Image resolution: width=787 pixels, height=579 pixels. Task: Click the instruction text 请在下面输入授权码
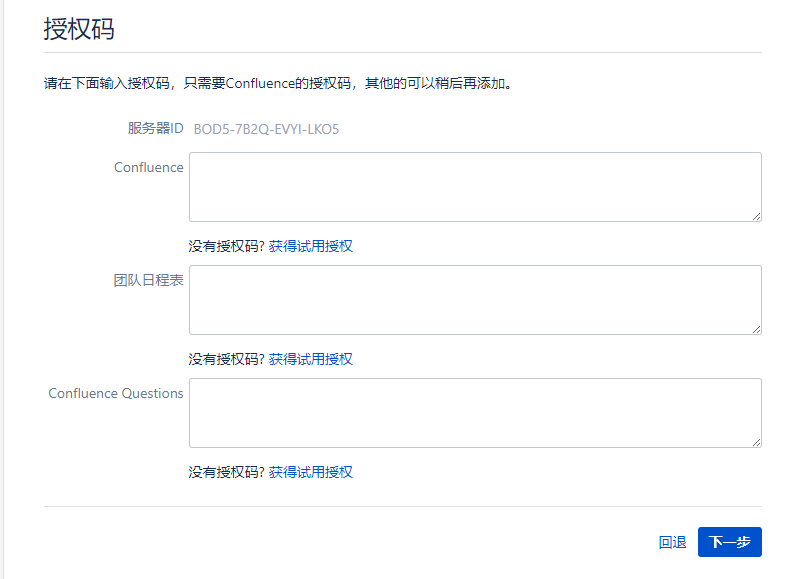point(106,83)
